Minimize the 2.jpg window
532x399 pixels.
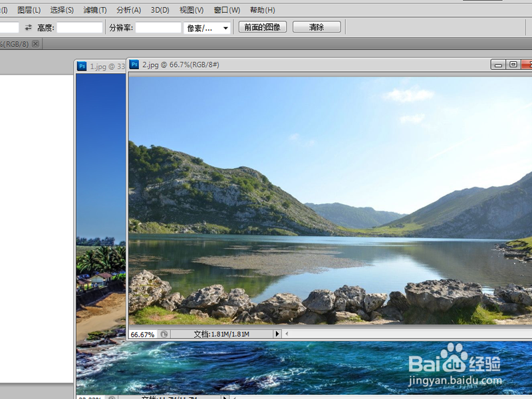pyautogui.click(x=498, y=65)
